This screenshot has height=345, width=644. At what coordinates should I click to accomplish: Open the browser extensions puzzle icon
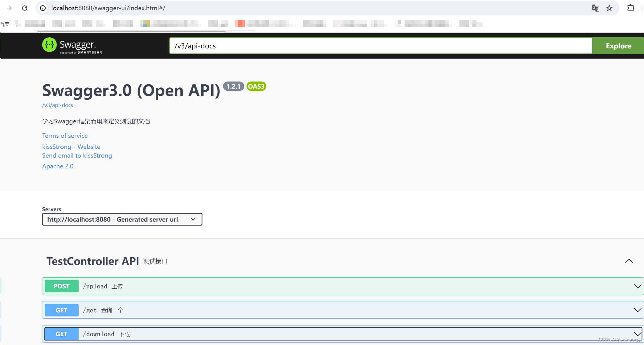coord(631,8)
